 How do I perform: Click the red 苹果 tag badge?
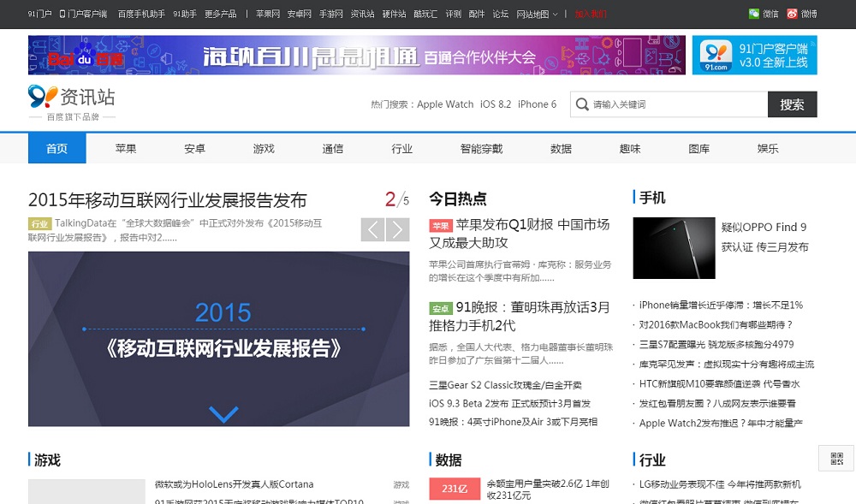(x=441, y=225)
